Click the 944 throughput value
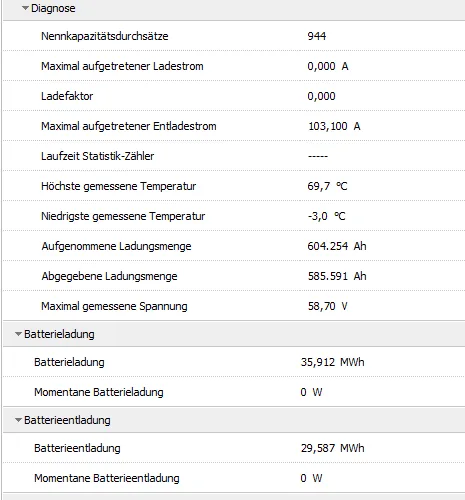Viewport: 465px width, 500px height. pos(317,36)
